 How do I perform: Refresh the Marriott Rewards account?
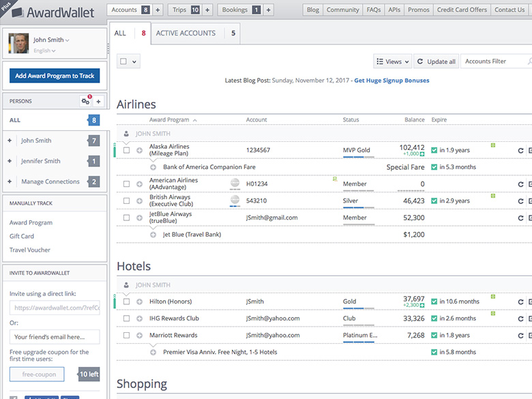520,336
